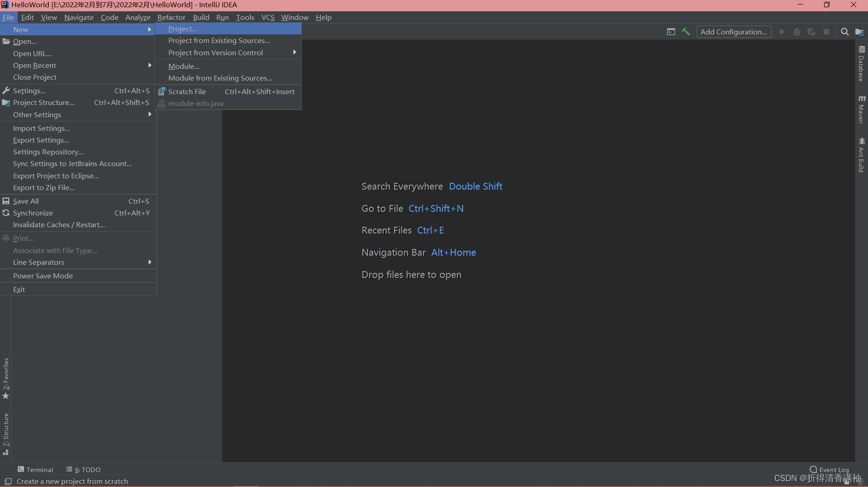Click Save All

point(78,201)
